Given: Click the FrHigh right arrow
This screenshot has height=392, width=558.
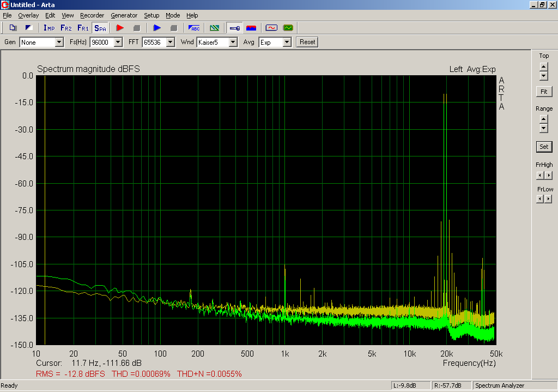Looking at the screenshot, I should [548, 175].
